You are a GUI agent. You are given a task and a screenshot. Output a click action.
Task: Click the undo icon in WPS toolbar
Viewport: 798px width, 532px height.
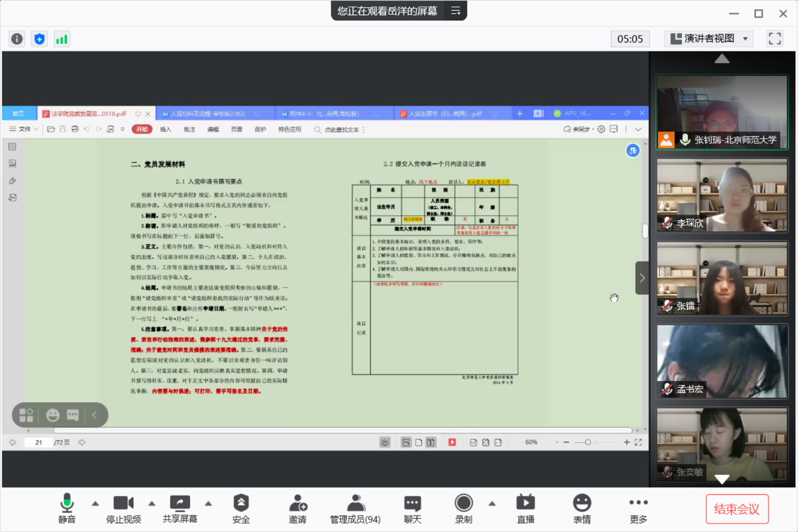[x=86, y=129]
